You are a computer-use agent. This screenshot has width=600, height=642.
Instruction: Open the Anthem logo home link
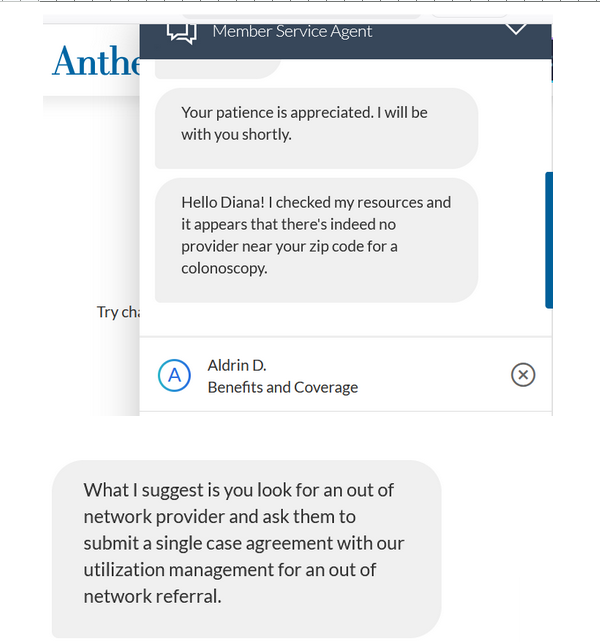97,62
